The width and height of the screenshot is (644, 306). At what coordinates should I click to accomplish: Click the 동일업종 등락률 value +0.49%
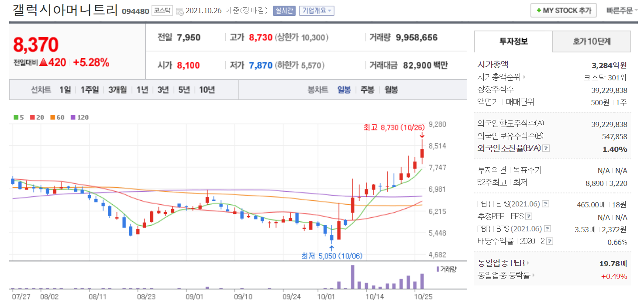coord(614,276)
